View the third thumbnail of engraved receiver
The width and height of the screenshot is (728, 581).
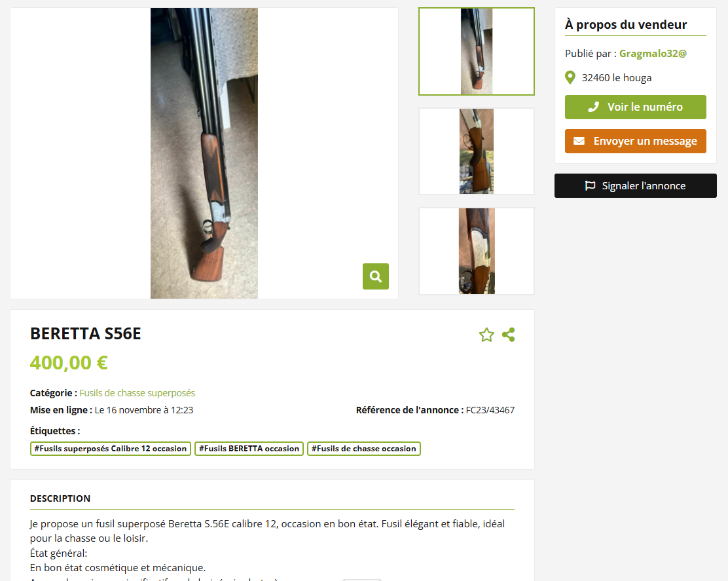point(477,252)
